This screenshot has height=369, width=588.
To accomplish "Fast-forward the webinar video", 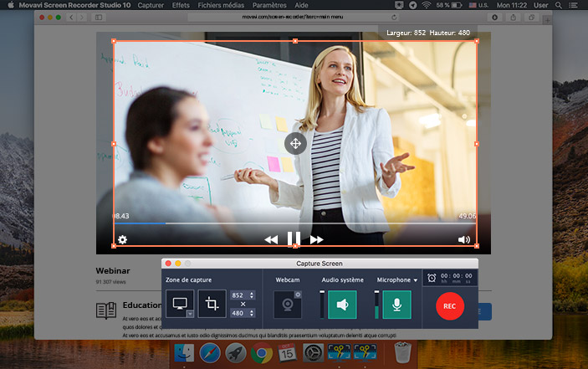I will (x=316, y=239).
